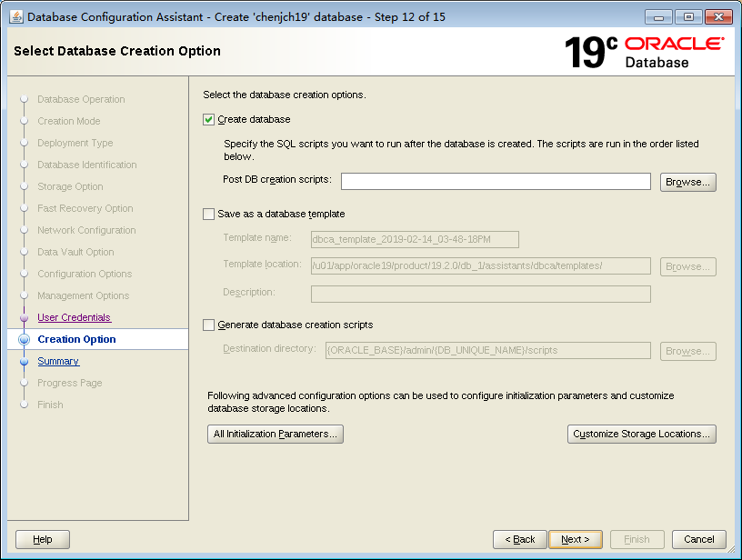Click Next to proceed to Summary

tap(576, 539)
